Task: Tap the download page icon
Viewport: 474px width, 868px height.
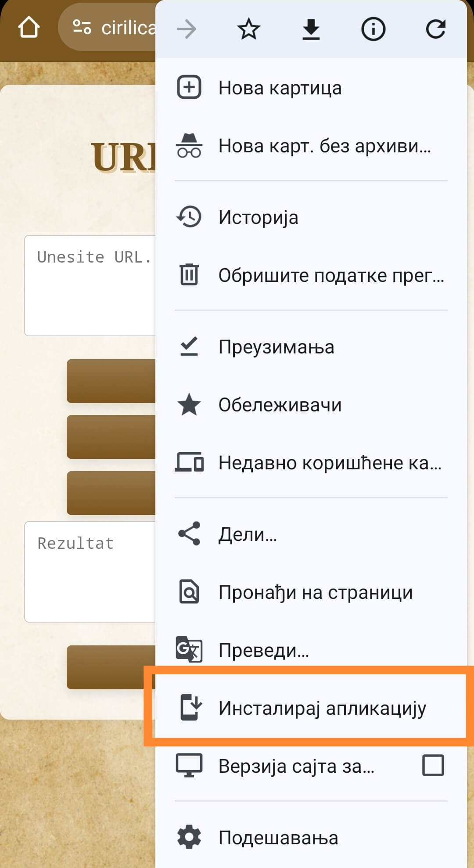Action: click(x=311, y=29)
